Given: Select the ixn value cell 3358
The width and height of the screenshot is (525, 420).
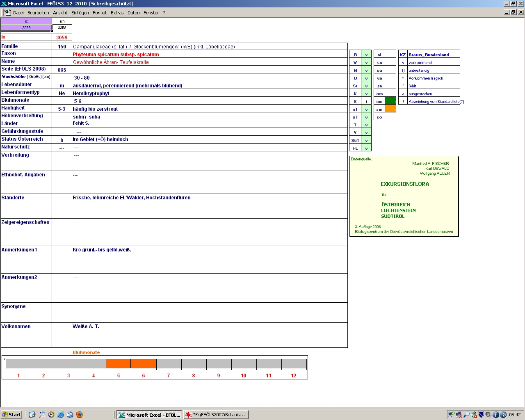Looking at the screenshot, I should tap(62, 28).
